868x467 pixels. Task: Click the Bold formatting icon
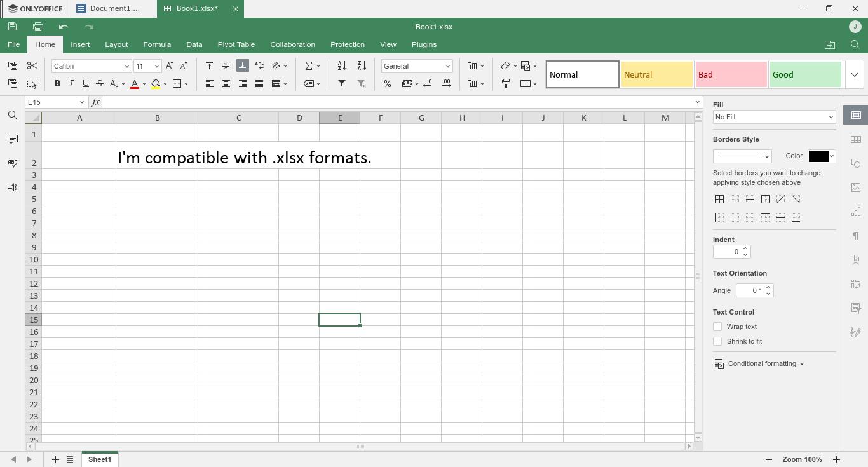click(x=57, y=83)
